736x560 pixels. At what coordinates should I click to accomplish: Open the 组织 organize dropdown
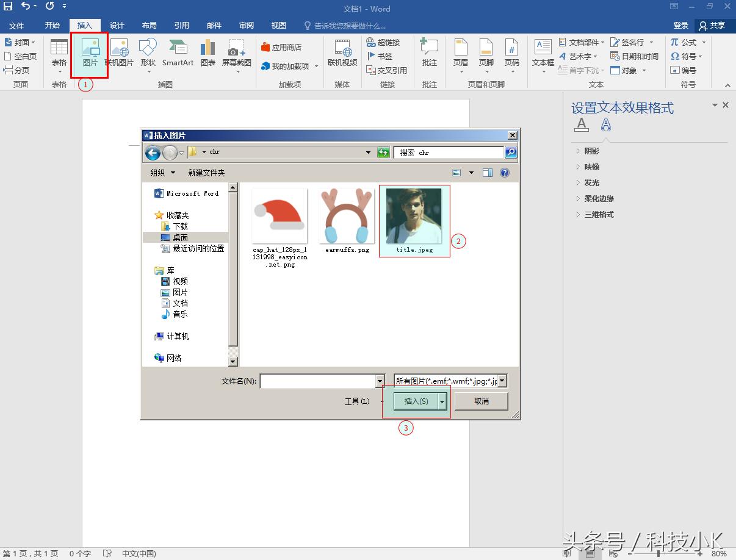(x=162, y=173)
